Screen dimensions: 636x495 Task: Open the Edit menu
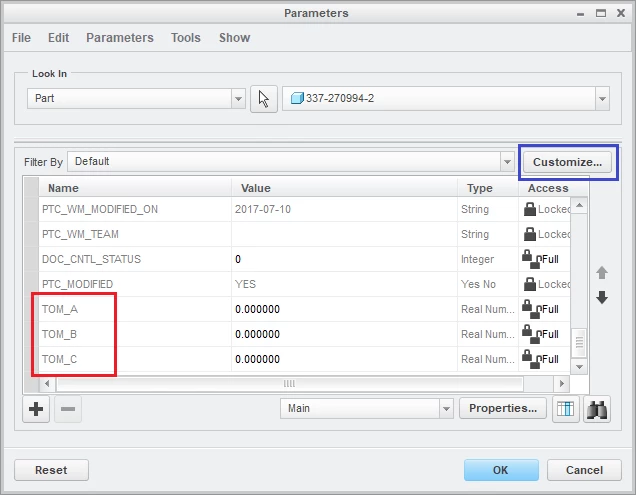coord(58,38)
